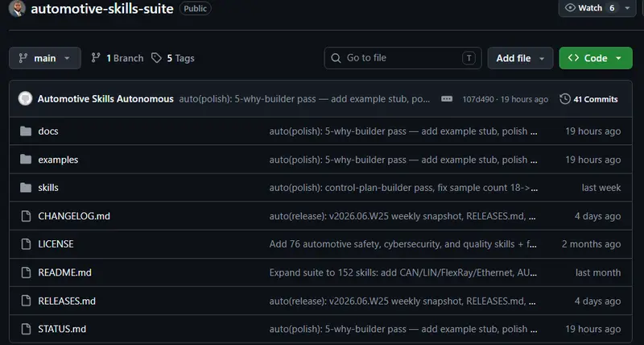Open RELEASES.md file
Screen dimensions: 644x345
(67, 301)
